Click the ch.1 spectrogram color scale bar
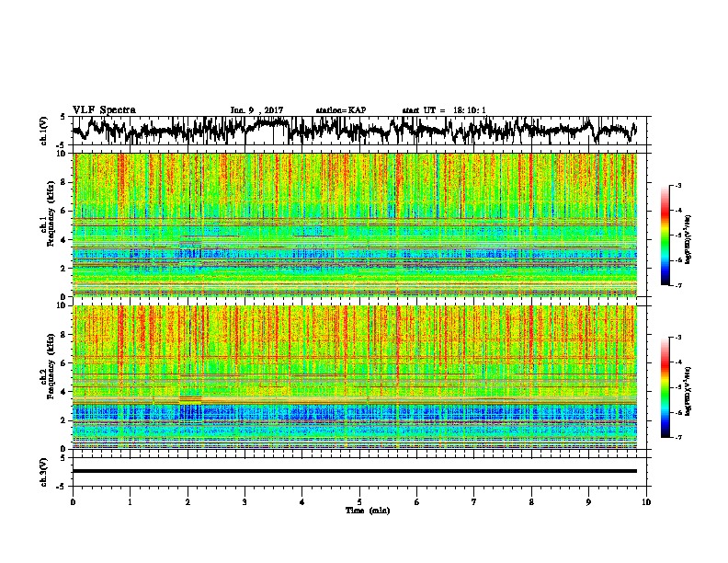This screenshot has height=563, width=728. click(665, 236)
